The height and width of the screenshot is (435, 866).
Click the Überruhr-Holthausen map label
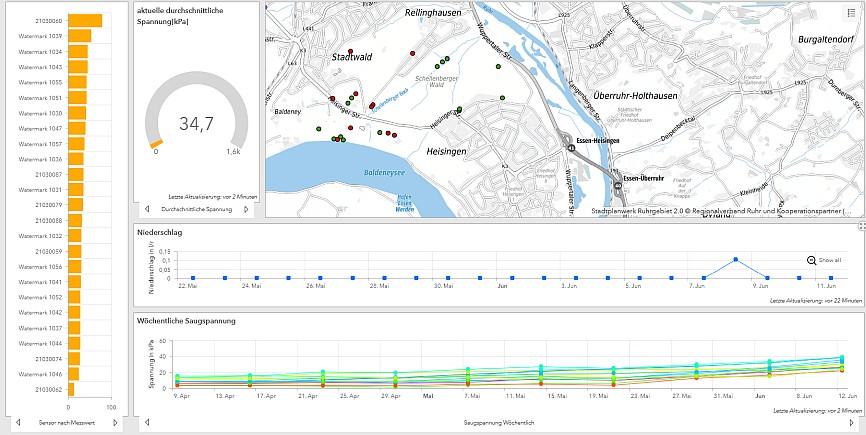click(634, 96)
